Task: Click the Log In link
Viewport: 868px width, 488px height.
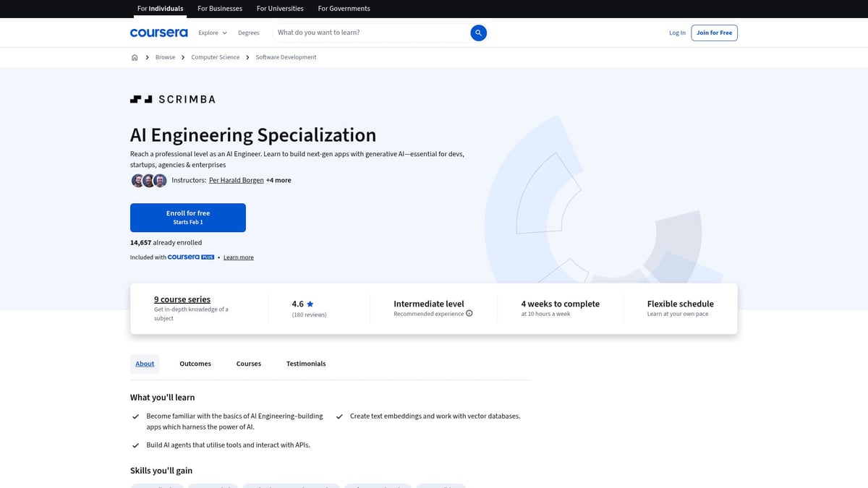Action: (677, 33)
